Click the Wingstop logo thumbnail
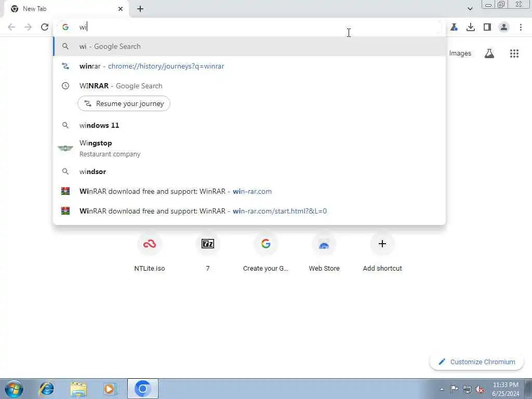 [65, 148]
